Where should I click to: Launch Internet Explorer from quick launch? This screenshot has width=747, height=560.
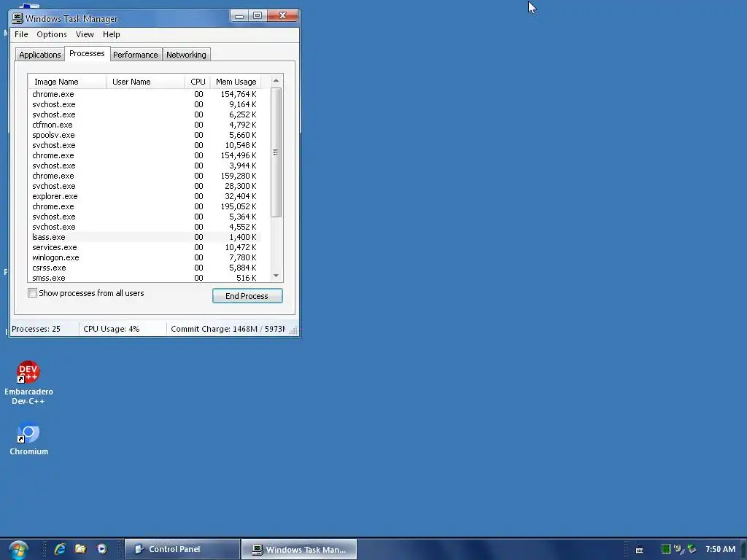coord(60,549)
